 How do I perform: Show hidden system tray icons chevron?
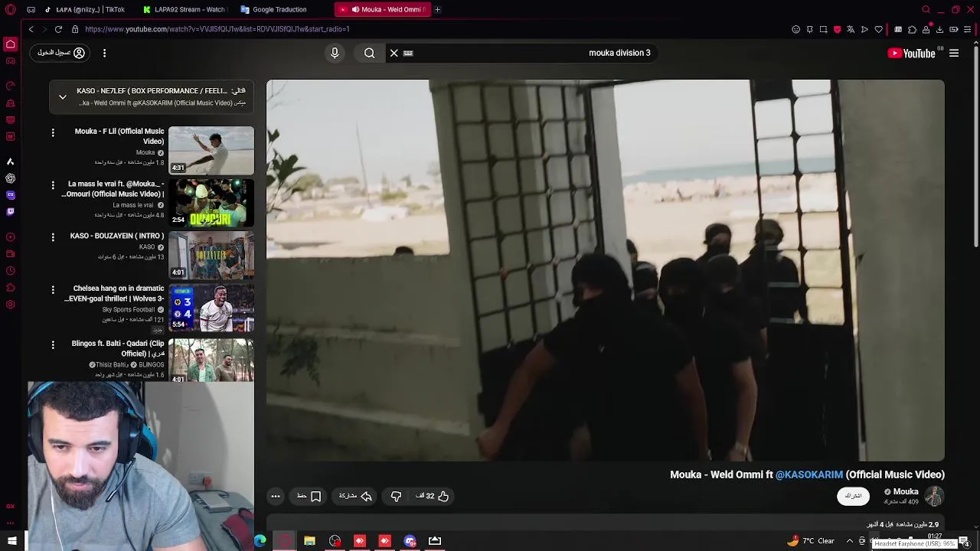pyautogui.click(x=849, y=541)
